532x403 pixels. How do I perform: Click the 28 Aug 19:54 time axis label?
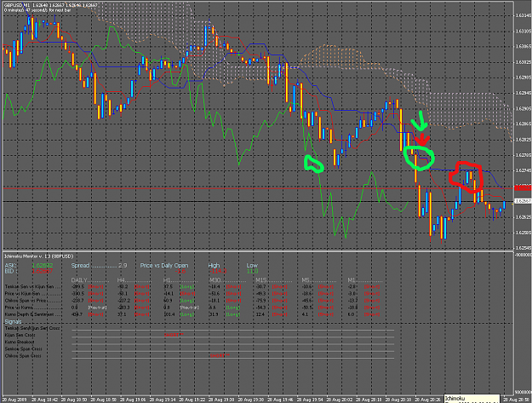[x=308, y=400]
